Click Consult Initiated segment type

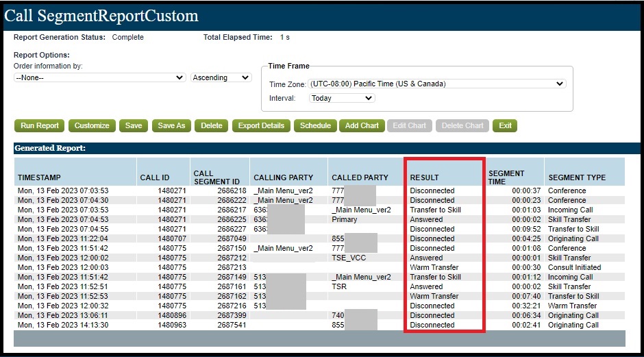574,267
